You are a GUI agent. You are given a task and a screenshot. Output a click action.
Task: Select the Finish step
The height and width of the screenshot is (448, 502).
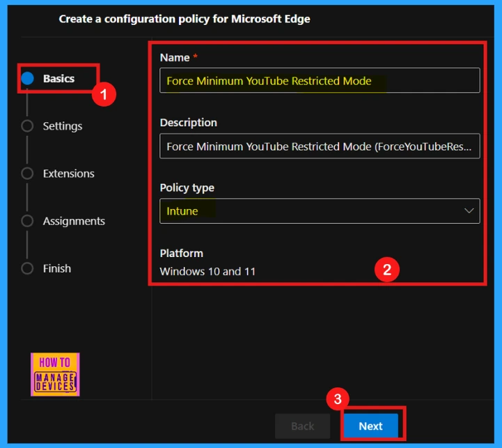57,268
